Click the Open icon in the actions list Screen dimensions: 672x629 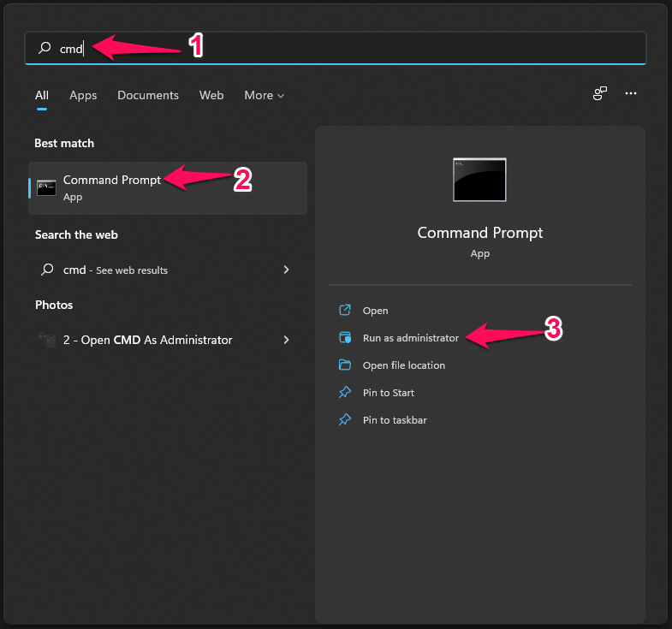[345, 311]
